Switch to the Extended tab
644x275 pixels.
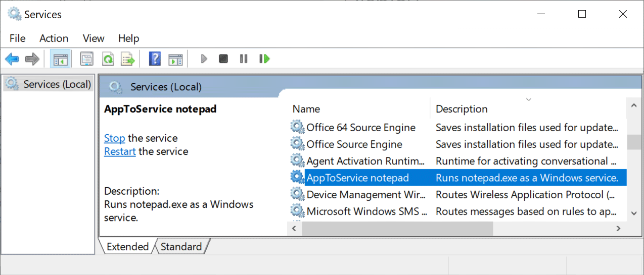[127, 247]
